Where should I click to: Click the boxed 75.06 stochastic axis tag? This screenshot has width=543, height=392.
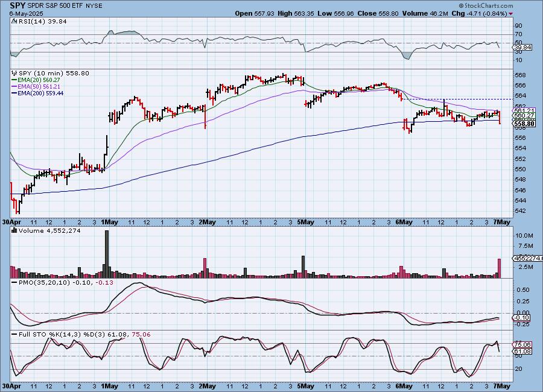pyautogui.click(x=522, y=344)
